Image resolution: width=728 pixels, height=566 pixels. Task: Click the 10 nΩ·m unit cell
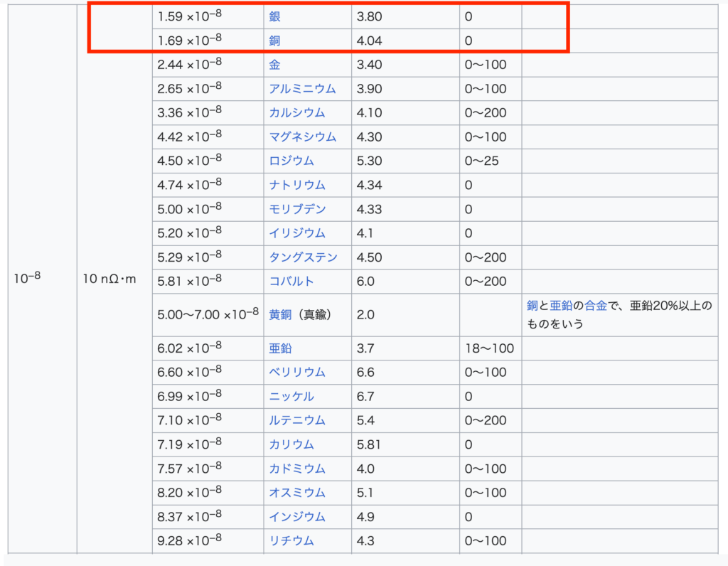click(109, 279)
